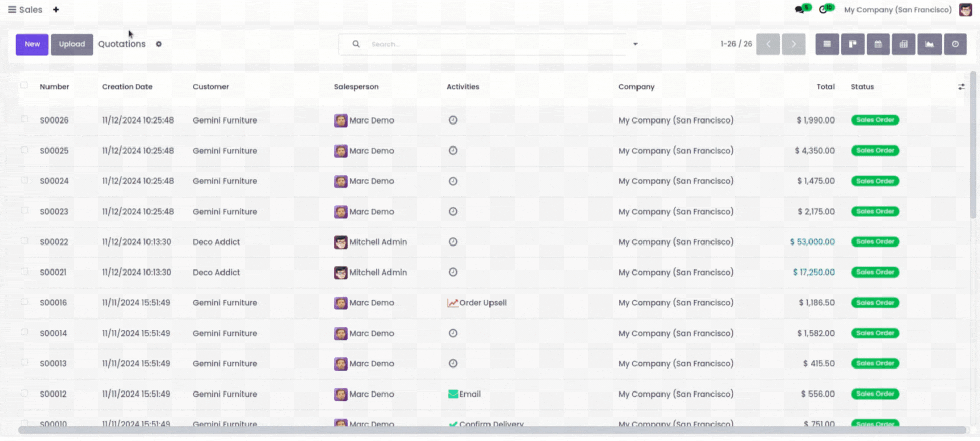Screen dimensions: 980x441
Task: Click the $ 53,000.00 total for S00022
Action: pos(812,242)
